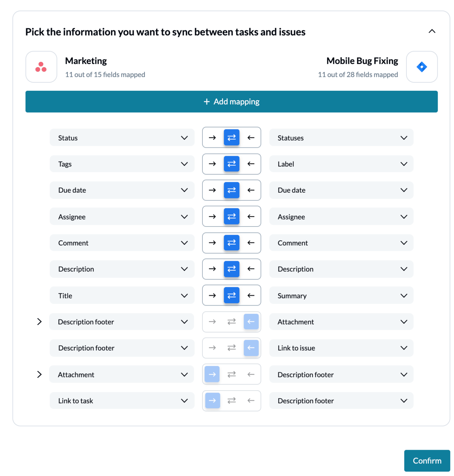Open the Statuses field dropdown
The height and width of the screenshot is (476, 454).
coord(341,138)
